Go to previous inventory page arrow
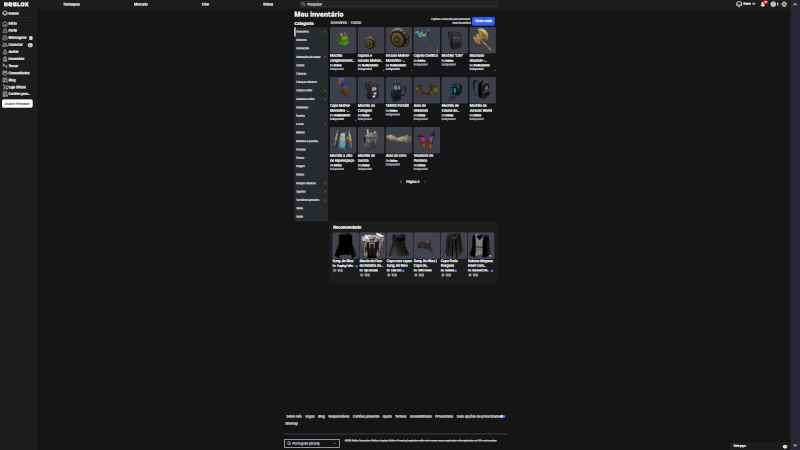Viewport: 800px width, 450px height. pyautogui.click(x=401, y=182)
